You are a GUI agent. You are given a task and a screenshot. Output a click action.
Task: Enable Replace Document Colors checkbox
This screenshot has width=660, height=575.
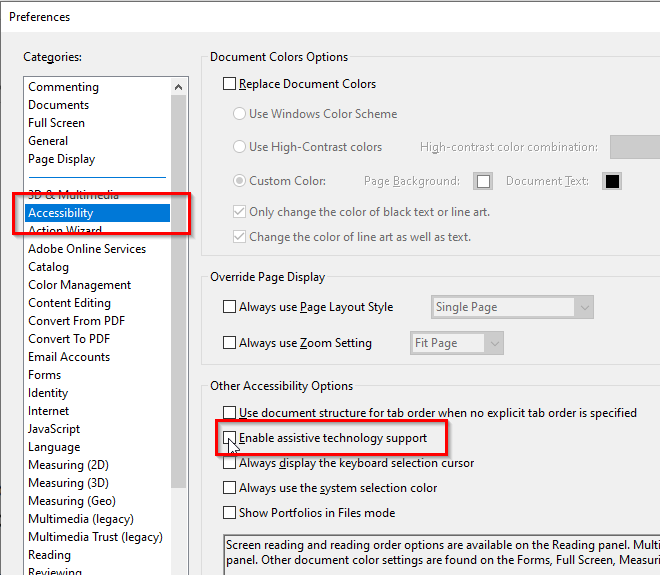click(229, 84)
